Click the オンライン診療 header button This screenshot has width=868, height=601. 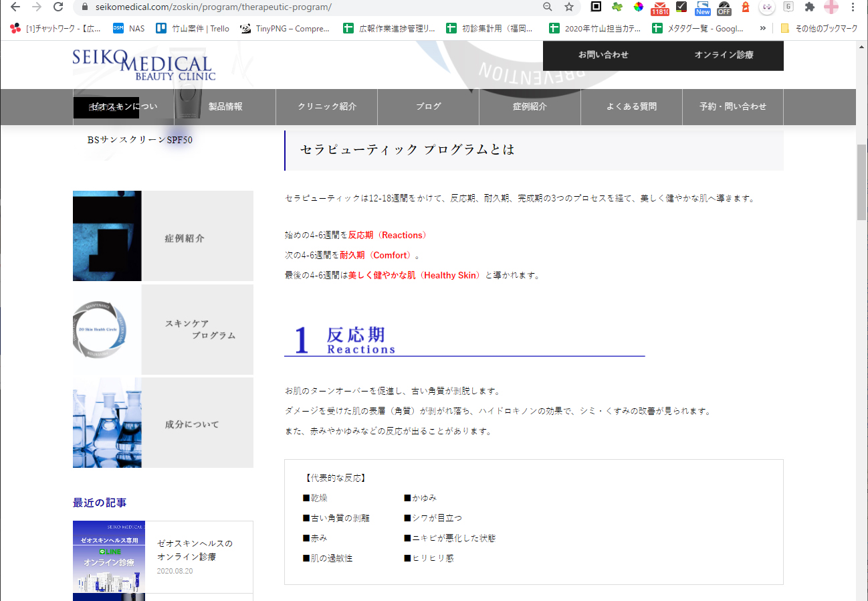[x=724, y=55]
